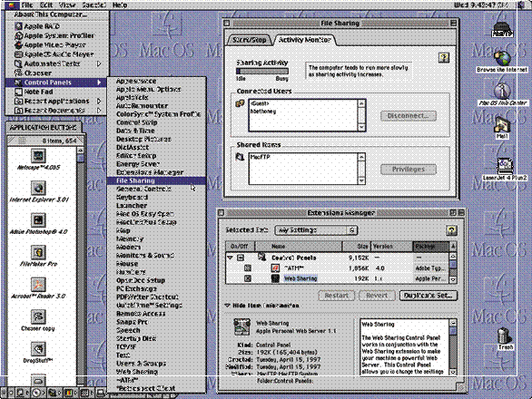Open the Apple menu logo in the menu bar

click(11, 5)
